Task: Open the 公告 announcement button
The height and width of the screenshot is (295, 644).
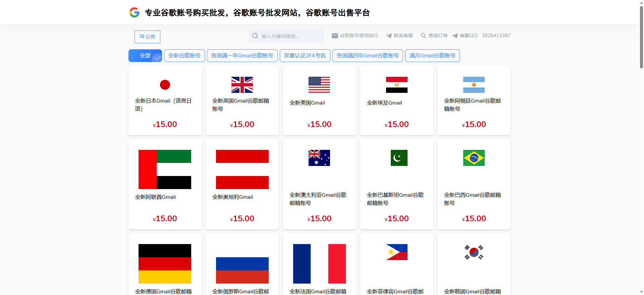Action: pos(147,37)
